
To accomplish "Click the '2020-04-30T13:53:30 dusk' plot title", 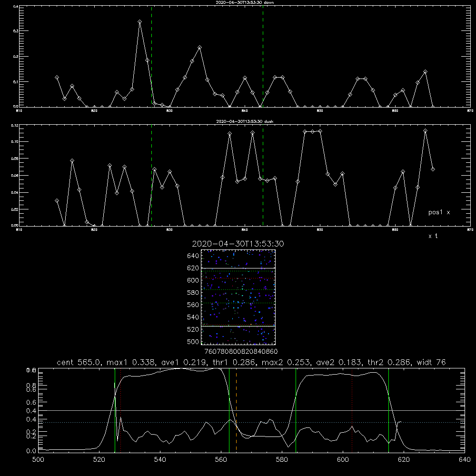I will (245, 121).
